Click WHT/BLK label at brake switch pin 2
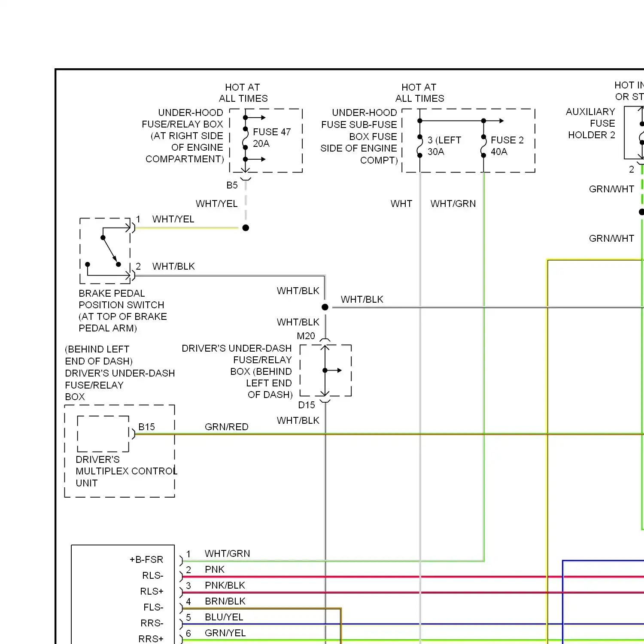The width and height of the screenshot is (644, 644). pyautogui.click(x=173, y=266)
